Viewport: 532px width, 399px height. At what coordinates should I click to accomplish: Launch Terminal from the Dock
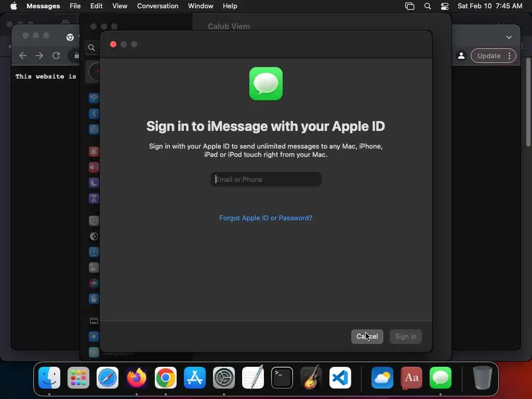[282, 378]
